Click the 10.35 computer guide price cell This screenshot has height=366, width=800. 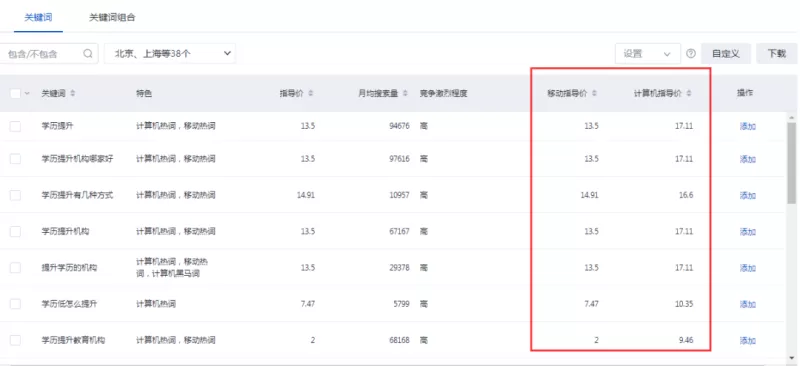[x=684, y=304]
